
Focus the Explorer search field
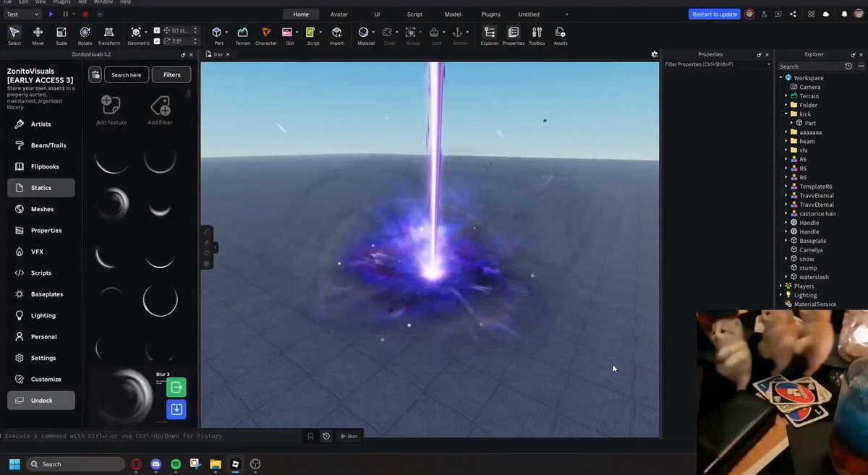[x=811, y=67]
